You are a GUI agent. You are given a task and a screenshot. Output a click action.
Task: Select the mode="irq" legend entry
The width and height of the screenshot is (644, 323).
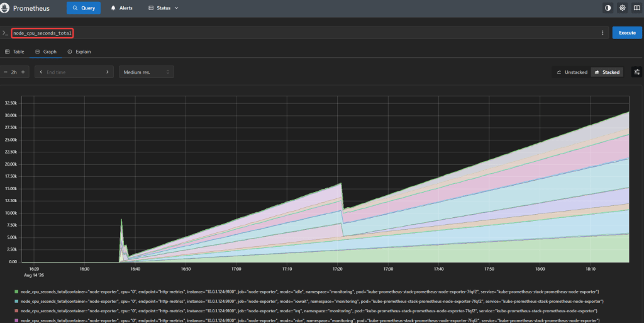pyautogui.click(x=309, y=311)
